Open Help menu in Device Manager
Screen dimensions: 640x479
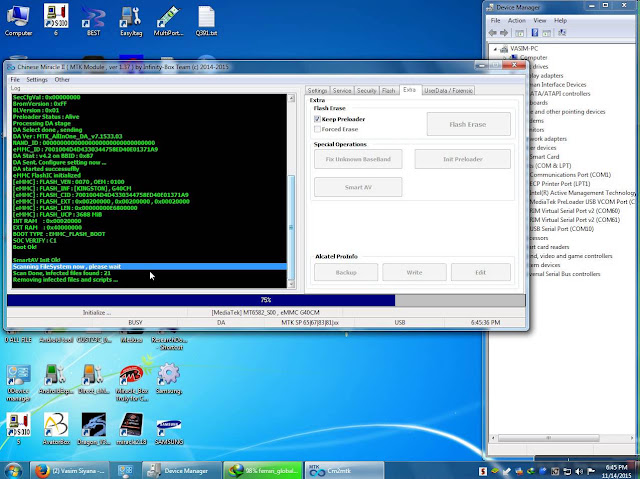tap(560, 20)
